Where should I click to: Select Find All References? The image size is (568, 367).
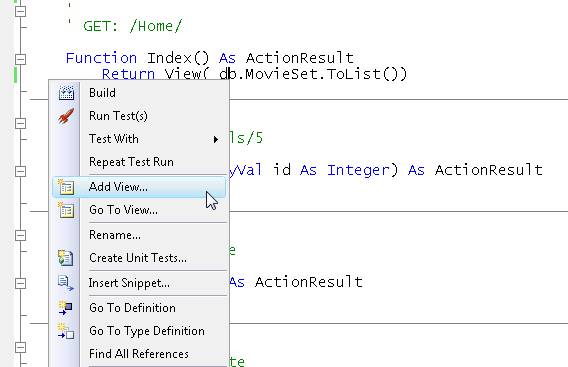click(x=139, y=354)
